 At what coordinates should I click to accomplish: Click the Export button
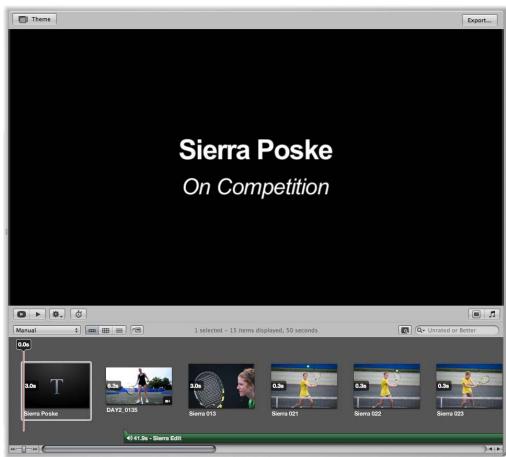pos(479,20)
